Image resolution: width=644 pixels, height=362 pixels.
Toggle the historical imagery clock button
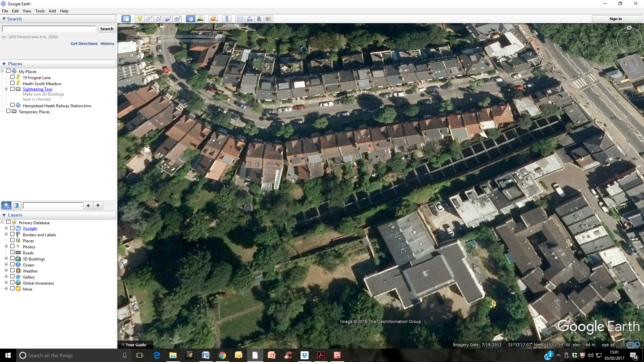pos(191,19)
